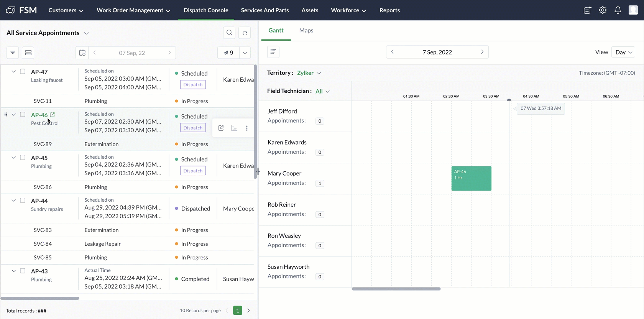Click the Gantt chart horizontal scrollbar
The width and height of the screenshot is (644, 319).
point(396,289)
